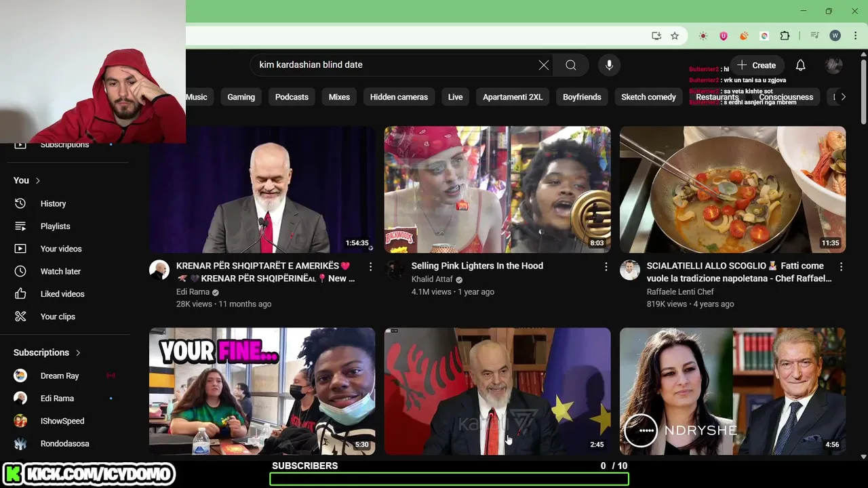
Task: Play the seafood pasta 11:35 thumbnail
Action: (x=732, y=189)
